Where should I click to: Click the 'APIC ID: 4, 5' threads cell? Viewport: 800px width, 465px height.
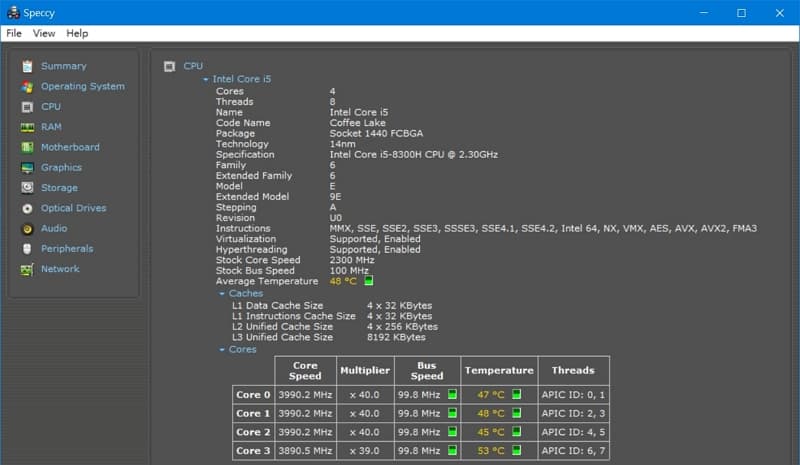tap(573, 432)
